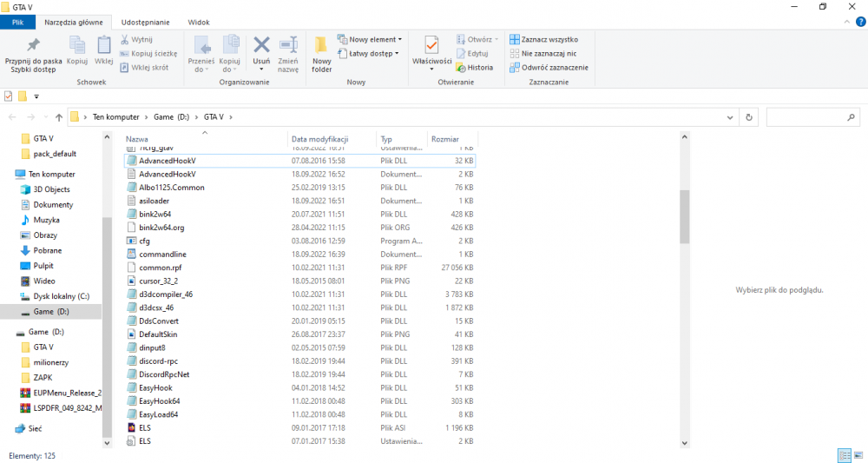868x463 pixels.
Task: Click Kopiuj ścieżkę command
Action: point(149,53)
